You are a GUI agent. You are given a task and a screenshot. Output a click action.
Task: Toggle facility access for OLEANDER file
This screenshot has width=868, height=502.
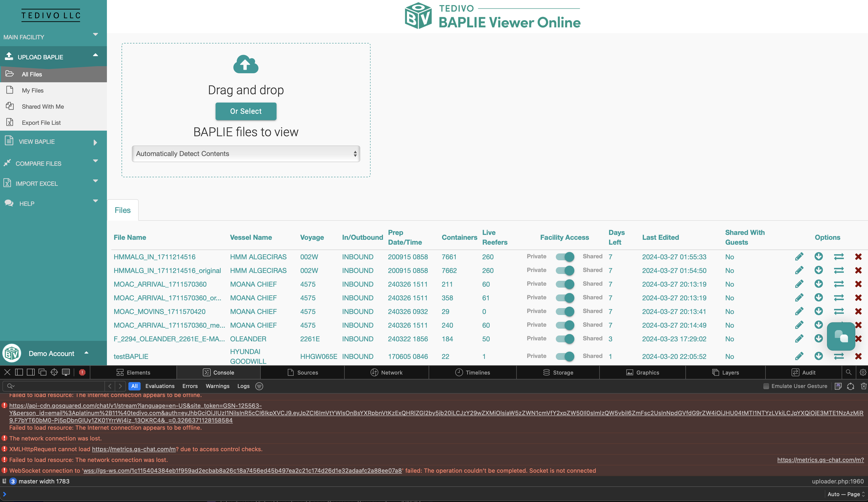point(565,339)
